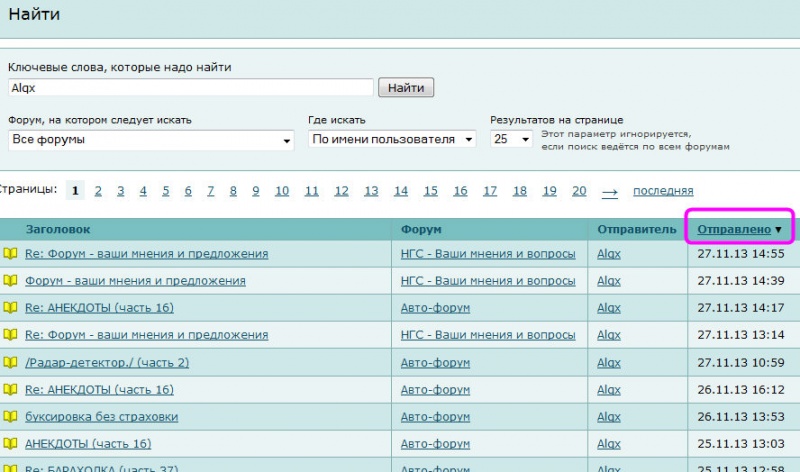
Task: Click the book icon beside /Радар-детектор./ (часть 2)
Action: 10,362
